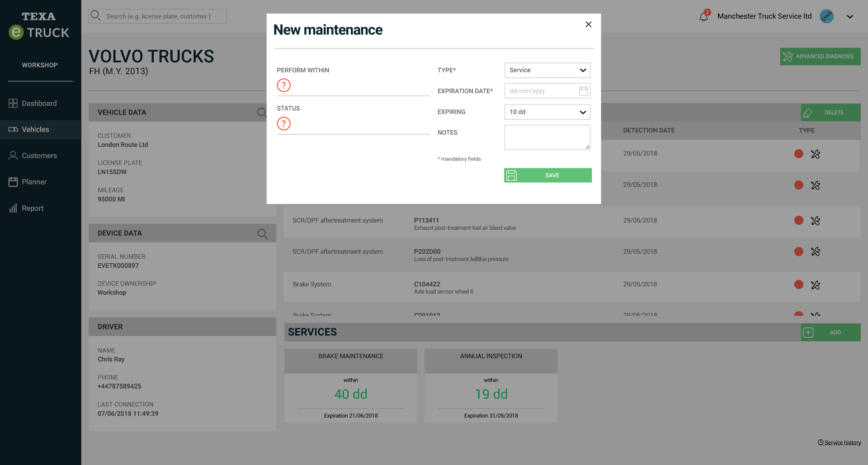This screenshot has width=868, height=465.
Task: Save the new maintenance entry
Action: click(547, 176)
